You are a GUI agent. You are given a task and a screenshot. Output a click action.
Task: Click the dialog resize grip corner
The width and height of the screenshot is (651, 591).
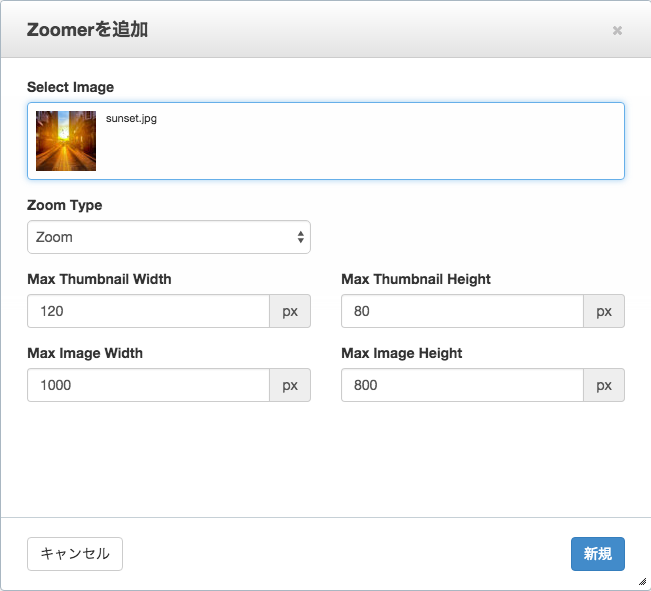(x=642, y=582)
